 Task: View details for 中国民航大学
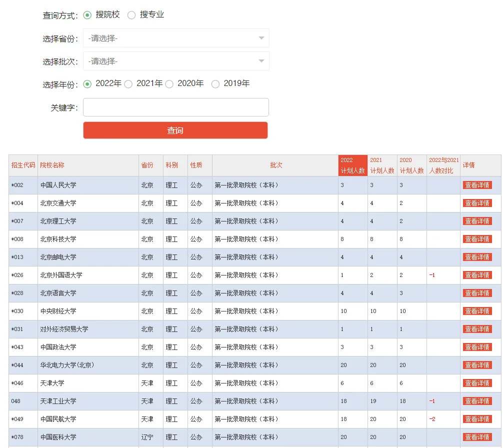click(477, 419)
